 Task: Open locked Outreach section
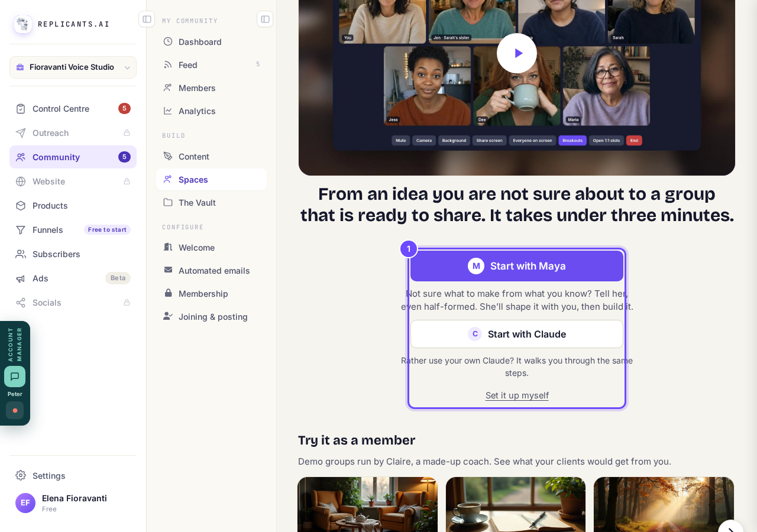click(x=73, y=133)
